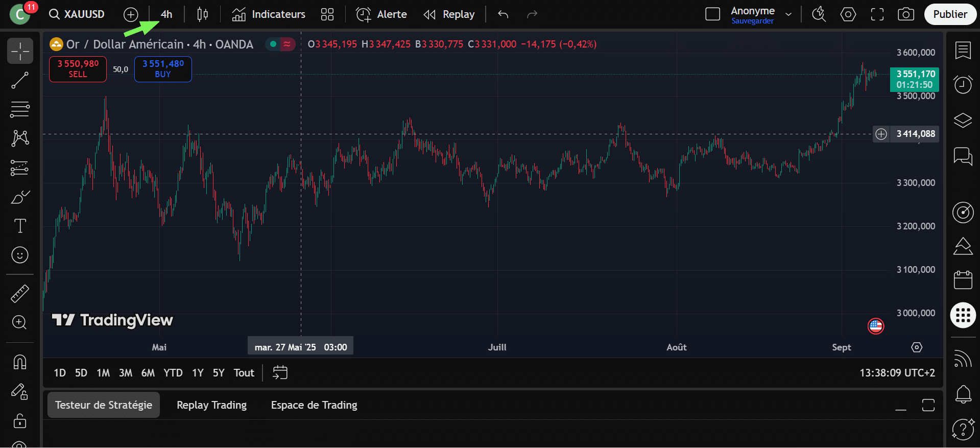Image resolution: width=980 pixels, height=448 pixels.
Task: Open the Fibonacci retracement tool
Action: [x=20, y=109]
